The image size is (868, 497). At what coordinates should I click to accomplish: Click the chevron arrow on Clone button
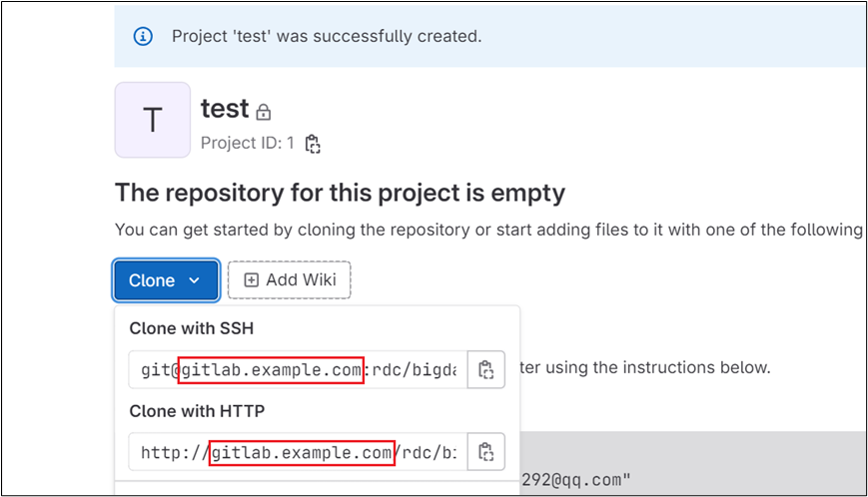coord(194,280)
